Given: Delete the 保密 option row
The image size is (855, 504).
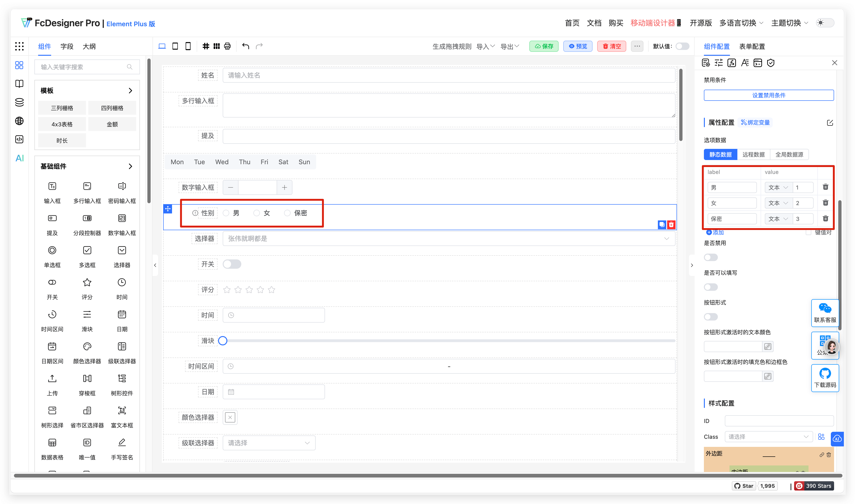Looking at the screenshot, I should [825, 218].
